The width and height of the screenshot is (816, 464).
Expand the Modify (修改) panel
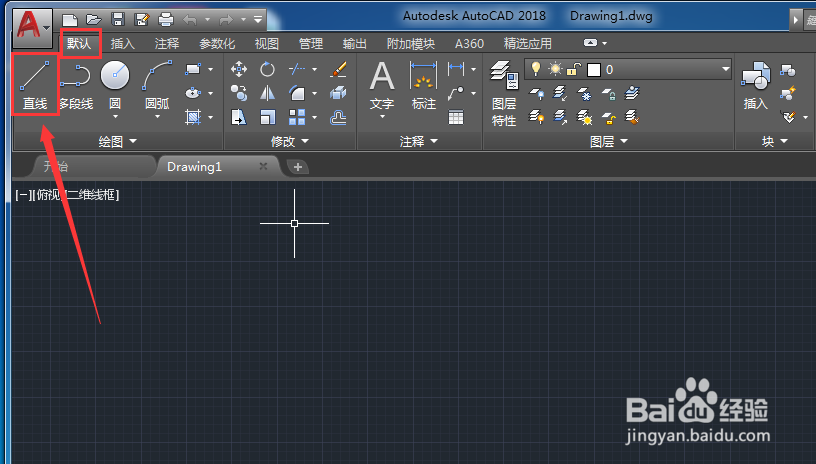[x=290, y=141]
